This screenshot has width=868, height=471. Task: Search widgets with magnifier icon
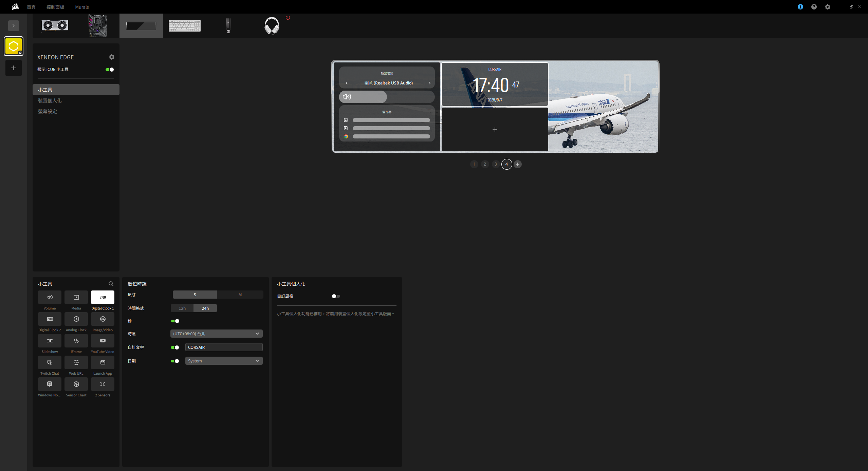pyautogui.click(x=111, y=284)
